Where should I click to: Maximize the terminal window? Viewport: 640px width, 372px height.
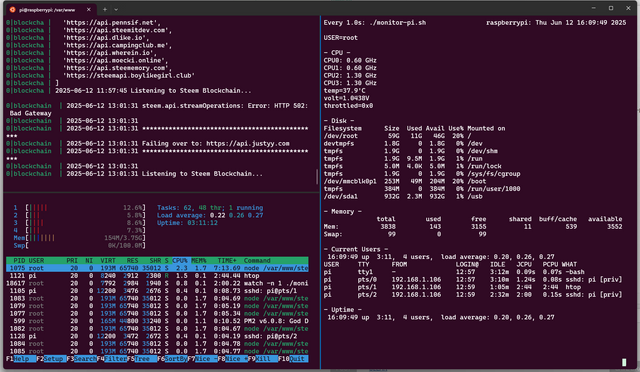[x=611, y=8]
